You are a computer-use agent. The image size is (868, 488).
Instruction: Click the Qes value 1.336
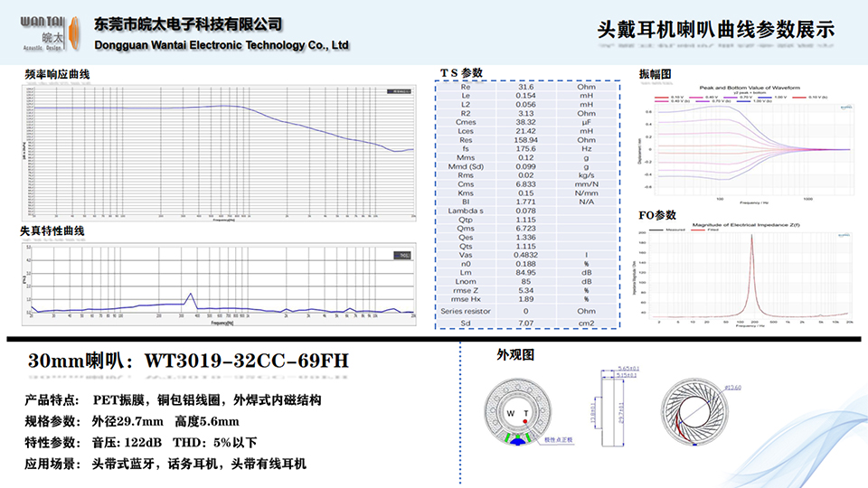coord(526,238)
